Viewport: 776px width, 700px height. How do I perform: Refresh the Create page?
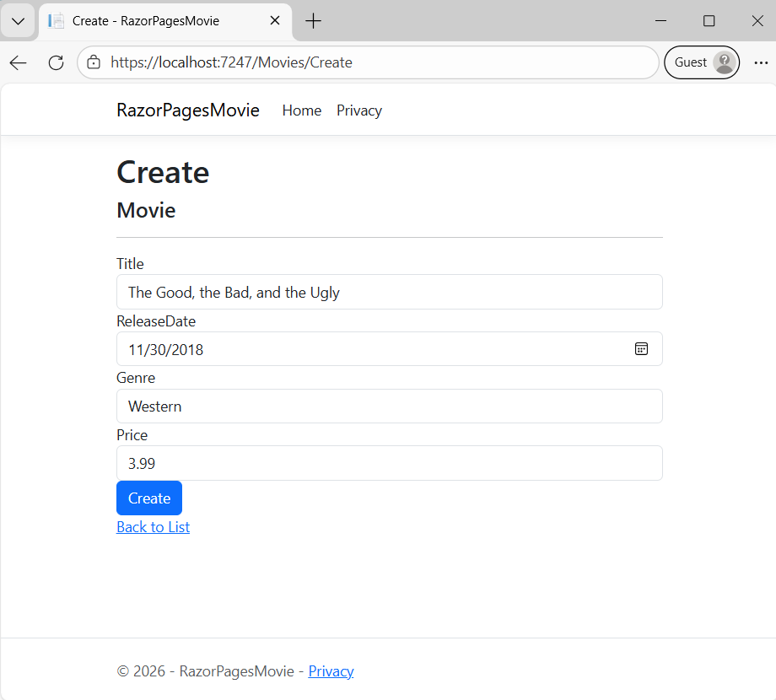[x=55, y=62]
